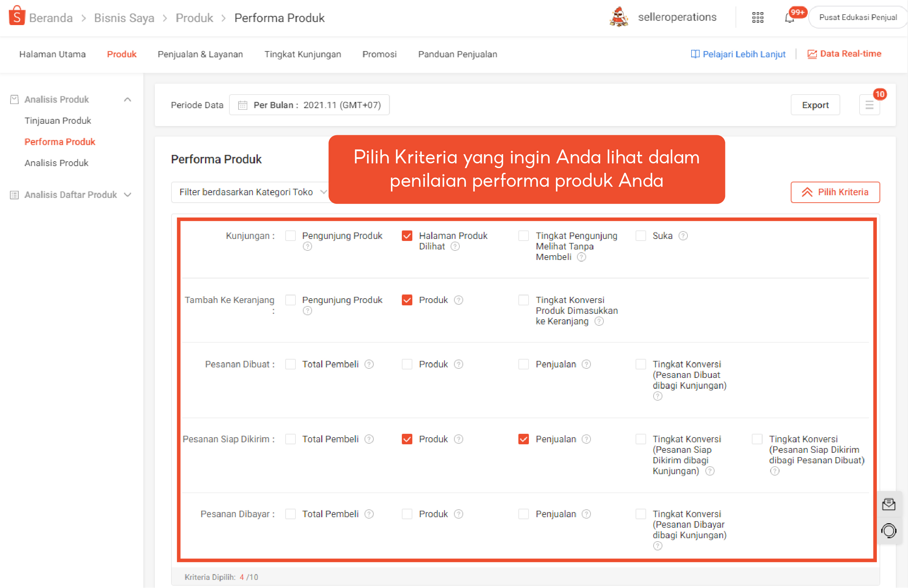Open the apps grid icon in top bar

point(757,17)
